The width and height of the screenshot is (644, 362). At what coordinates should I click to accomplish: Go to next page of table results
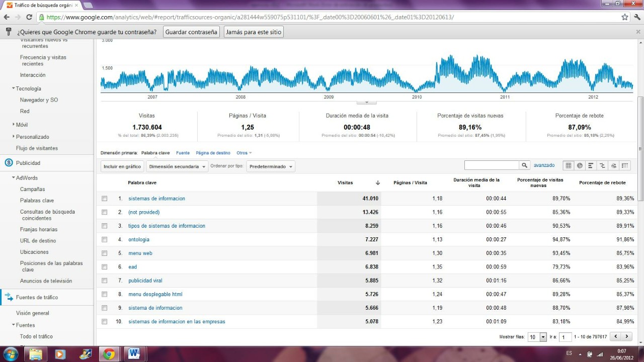coord(627,337)
